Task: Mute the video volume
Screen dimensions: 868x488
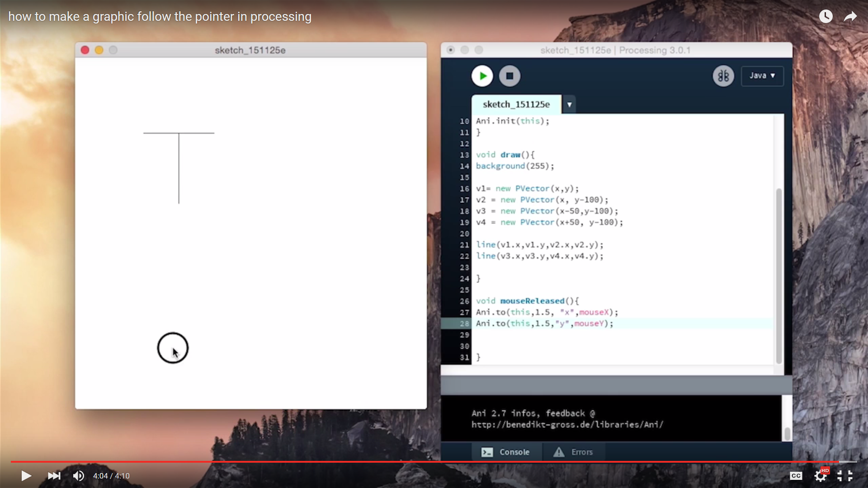Action: point(79,476)
